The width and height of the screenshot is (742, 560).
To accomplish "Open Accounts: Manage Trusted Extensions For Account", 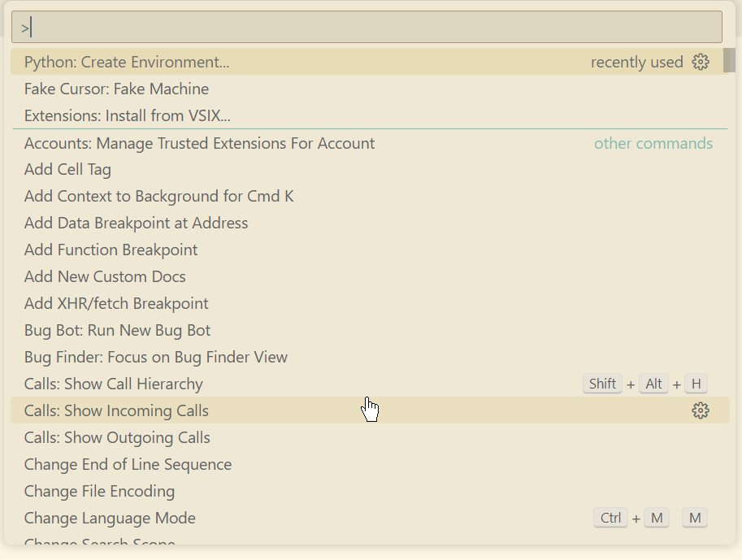I will (199, 144).
